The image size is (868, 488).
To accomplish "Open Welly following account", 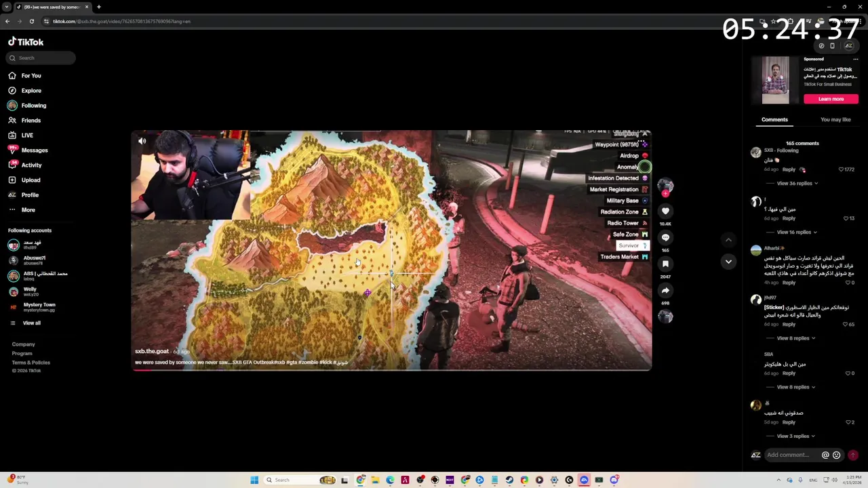I will point(30,291).
